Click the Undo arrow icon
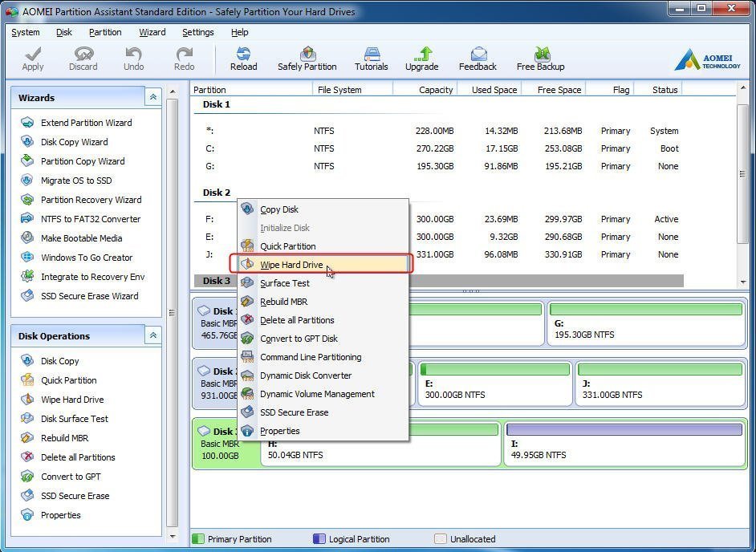Image resolution: width=756 pixels, height=552 pixels. [133, 59]
